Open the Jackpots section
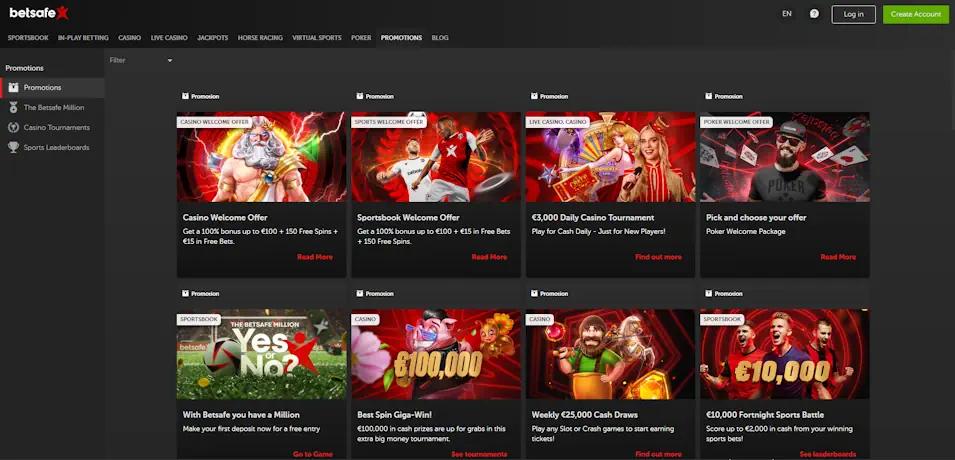Screen dimensions: 955x460 pos(213,38)
